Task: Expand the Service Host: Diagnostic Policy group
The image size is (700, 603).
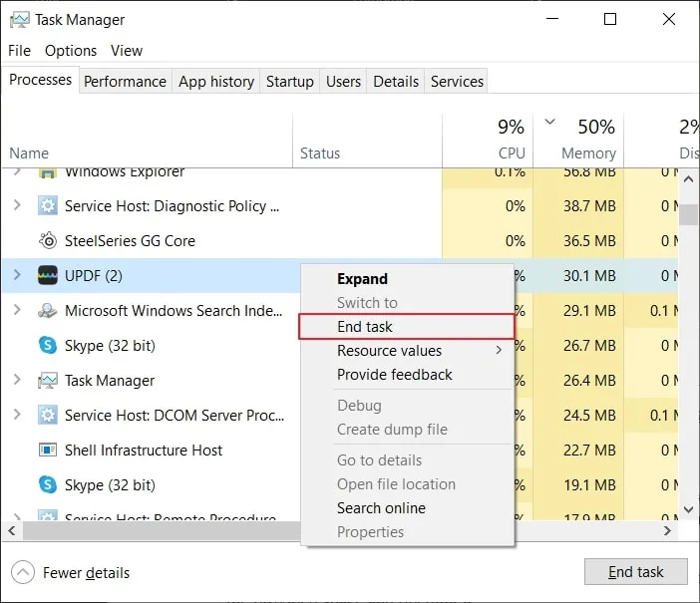Action: point(17,206)
